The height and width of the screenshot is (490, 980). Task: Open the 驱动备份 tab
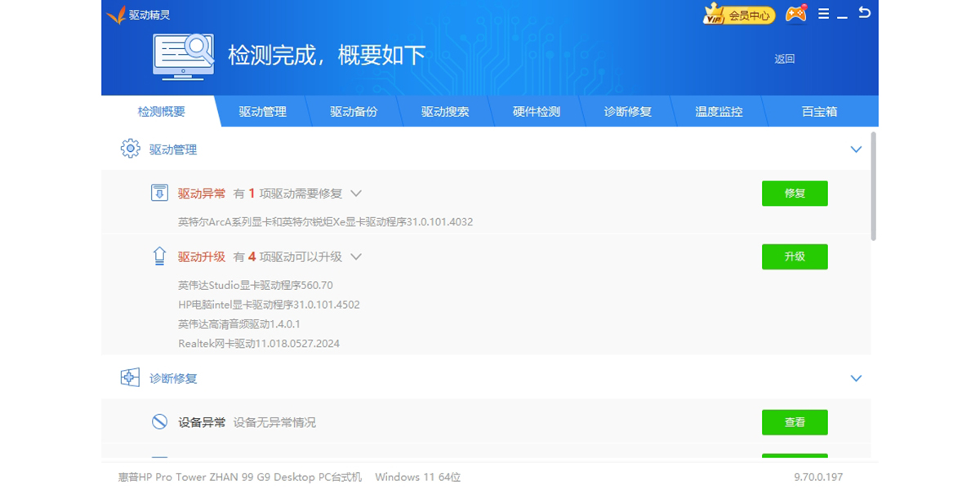tap(354, 112)
